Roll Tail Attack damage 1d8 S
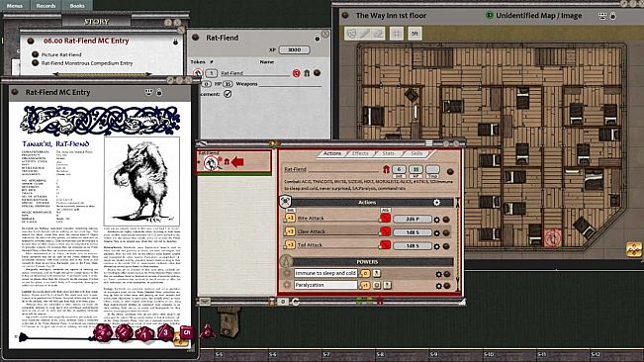The image size is (644, 362). pos(413,246)
